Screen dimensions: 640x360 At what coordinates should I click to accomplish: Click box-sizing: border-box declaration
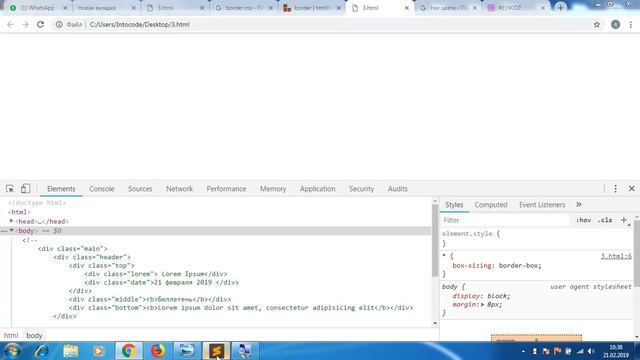(497, 265)
